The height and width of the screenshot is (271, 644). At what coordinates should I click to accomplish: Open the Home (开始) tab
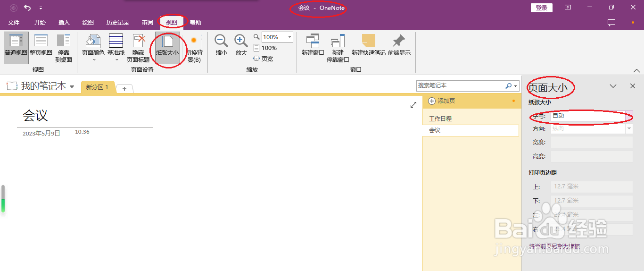(40, 22)
